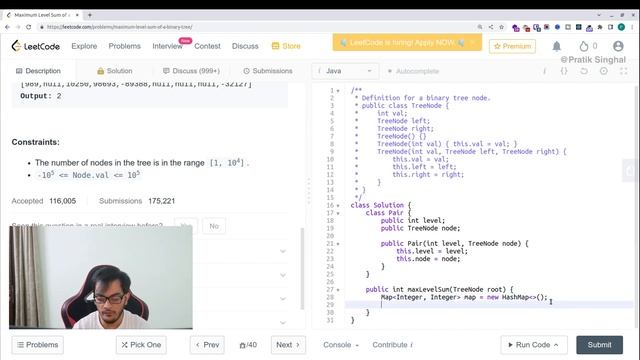The height and width of the screenshot is (360, 640).
Task: Open the Contribute link
Action: [x=392, y=345]
